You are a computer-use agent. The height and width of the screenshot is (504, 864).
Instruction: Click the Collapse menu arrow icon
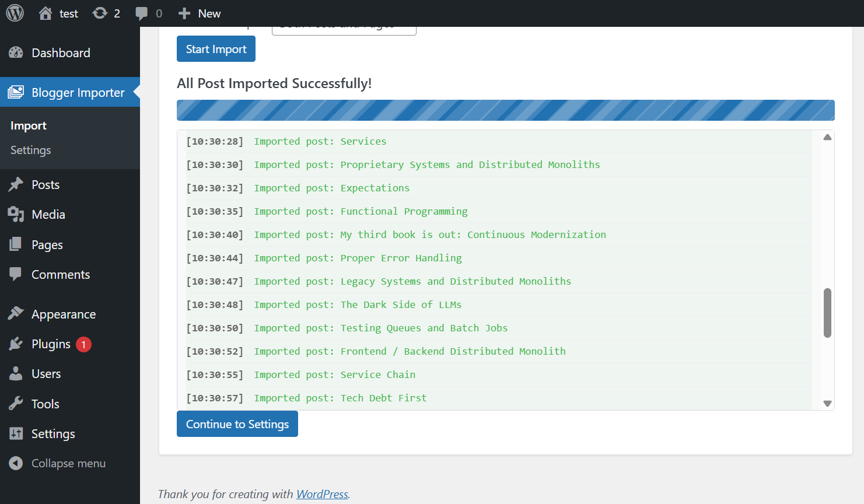tap(16, 463)
